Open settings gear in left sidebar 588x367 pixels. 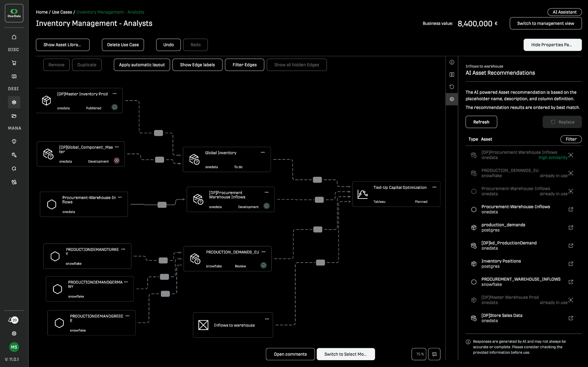(x=14, y=333)
